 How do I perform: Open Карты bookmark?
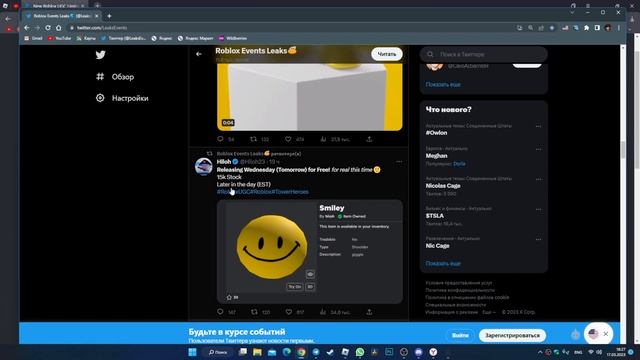coord(86,38)
